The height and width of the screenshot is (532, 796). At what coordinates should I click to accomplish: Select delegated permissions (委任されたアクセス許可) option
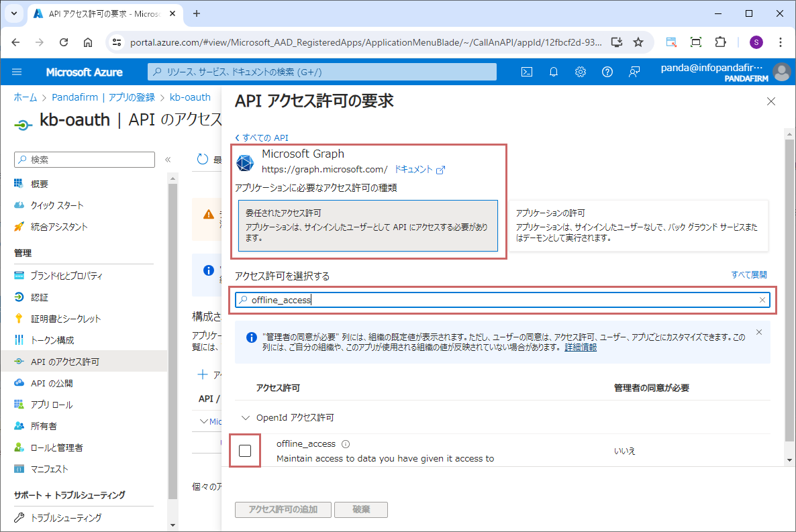(x=368, y=225)
